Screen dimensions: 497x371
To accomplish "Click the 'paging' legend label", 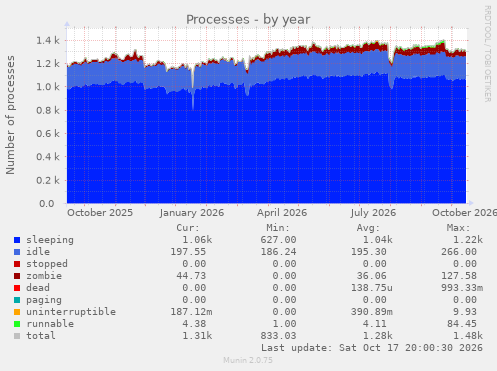I will pyautogui.click(x=44, y=300).
